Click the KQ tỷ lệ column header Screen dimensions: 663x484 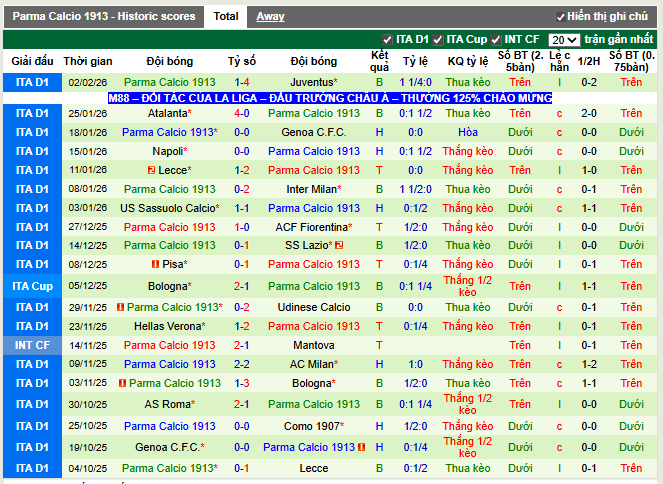[468, 61]
